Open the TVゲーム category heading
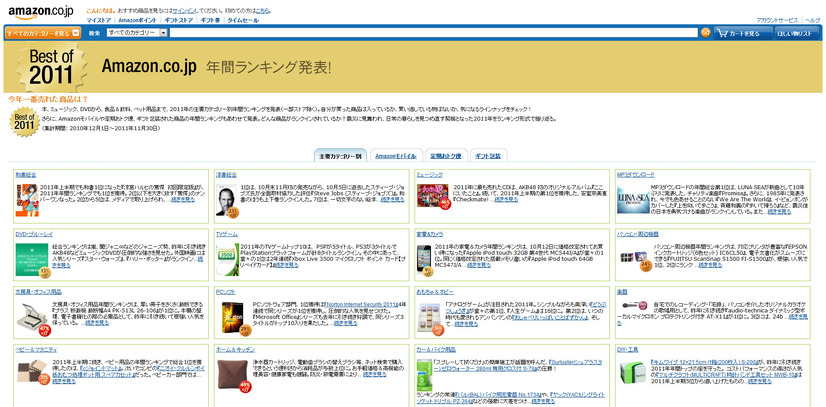826x407 pixels. [227, 233]
